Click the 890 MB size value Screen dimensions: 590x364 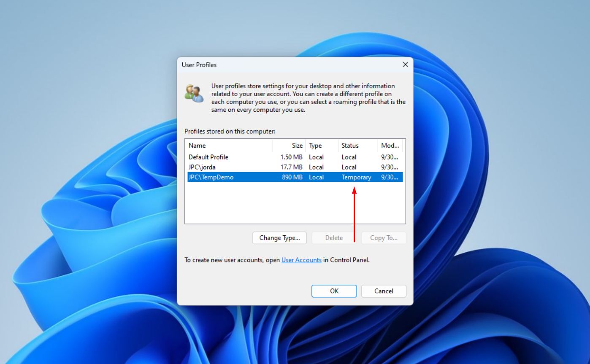[x=292, y=177]
